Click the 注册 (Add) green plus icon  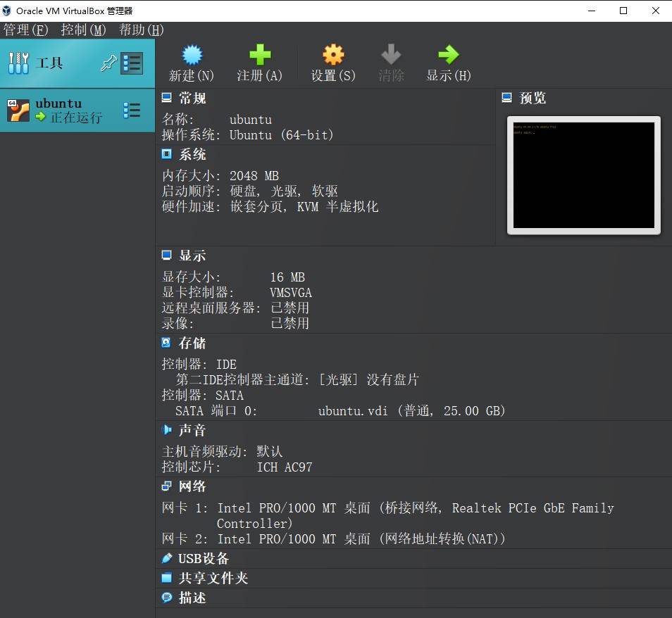click(x=259, y=55)
